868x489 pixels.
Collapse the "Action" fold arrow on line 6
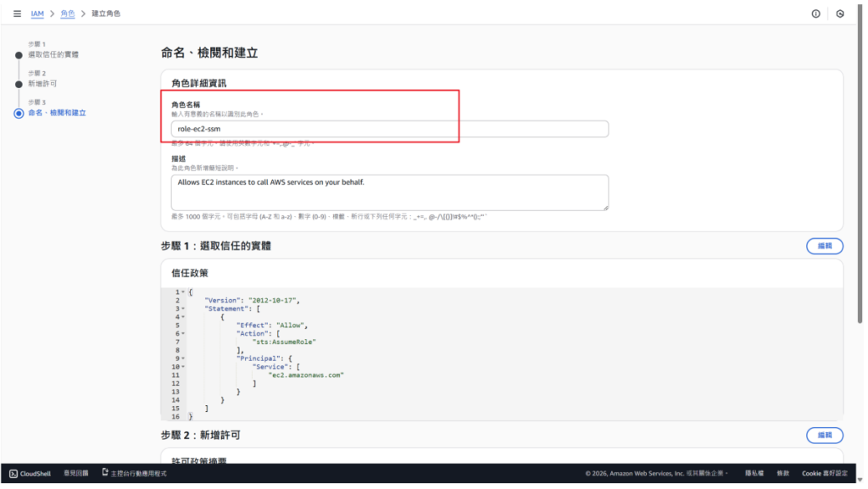183,334
